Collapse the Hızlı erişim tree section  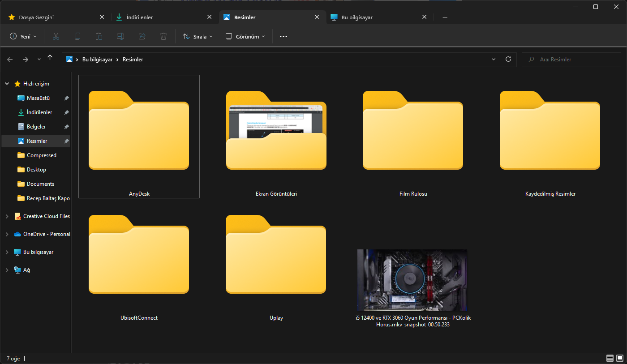click(7, 84)
